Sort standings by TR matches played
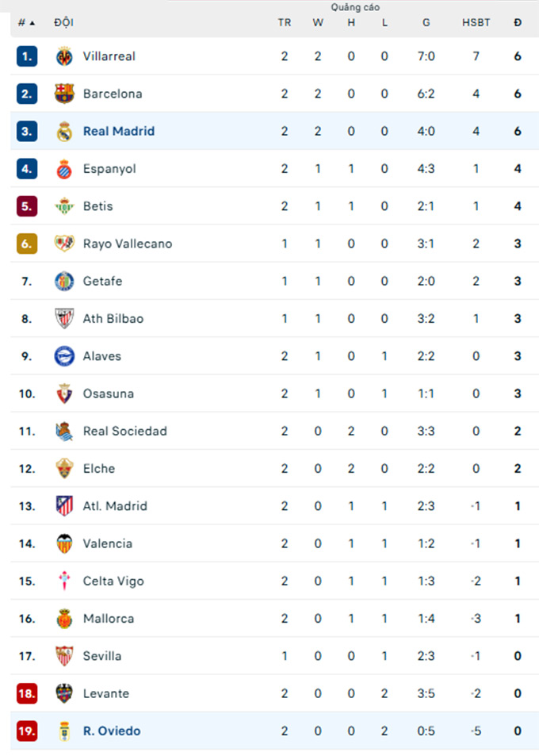The image size is (539, 756). [285, 22]
